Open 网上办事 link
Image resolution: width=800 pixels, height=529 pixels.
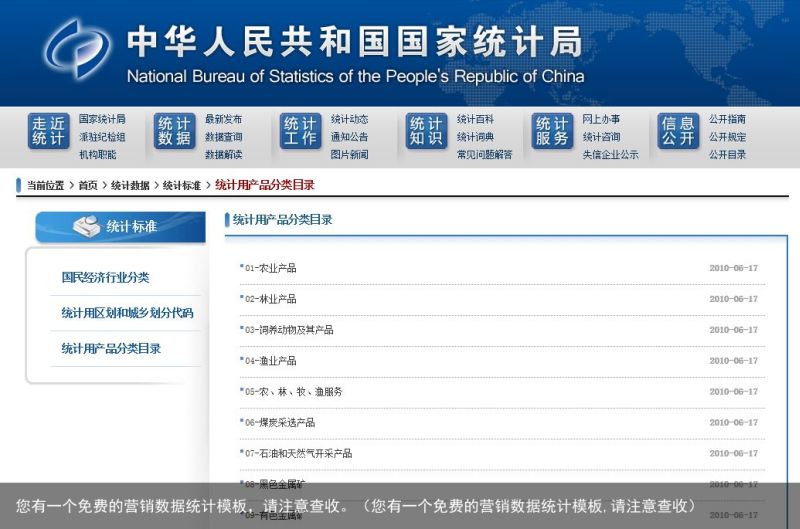click(601, 119)
